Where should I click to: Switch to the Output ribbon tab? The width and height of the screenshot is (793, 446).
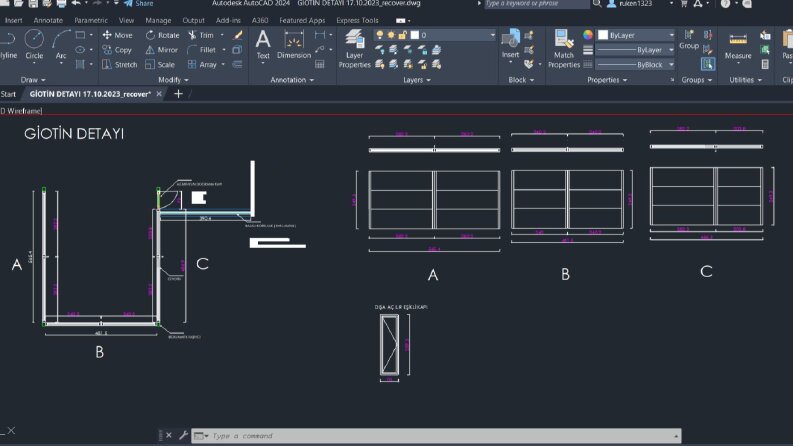point(193,20)
